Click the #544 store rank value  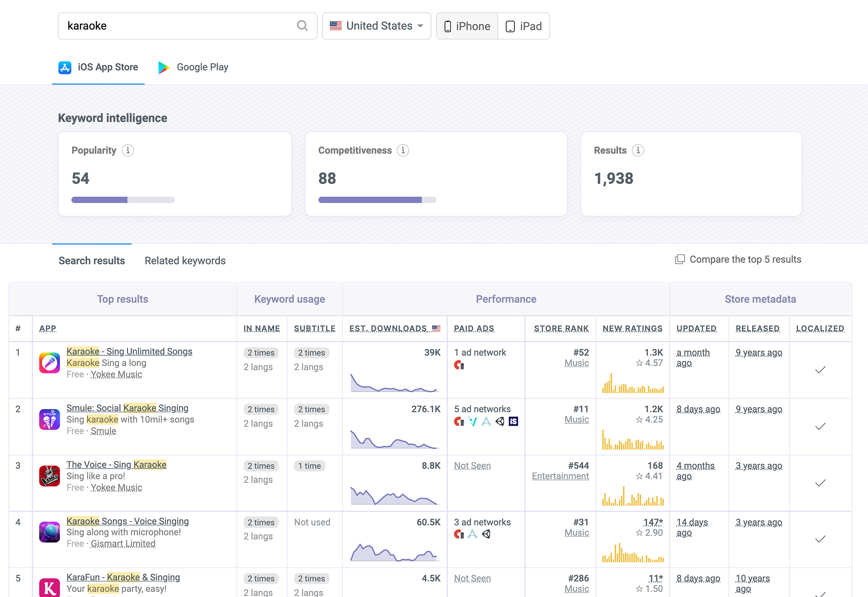click(578, 466)
